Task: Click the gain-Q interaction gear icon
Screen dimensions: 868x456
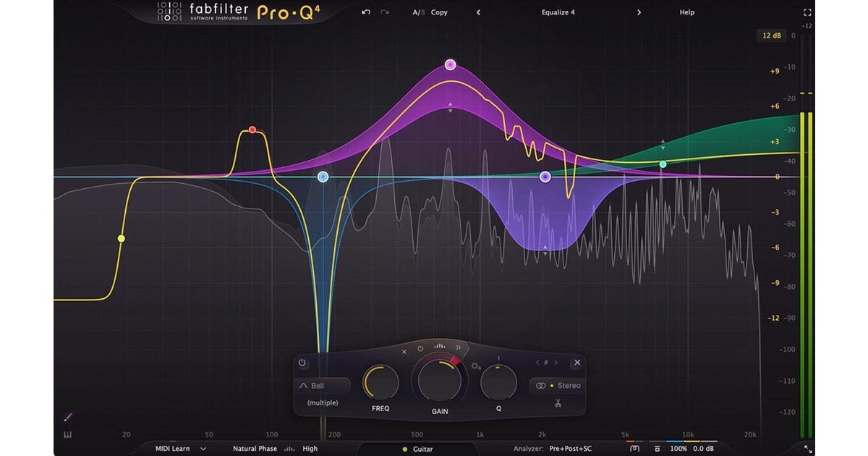Action: pos(475,366)
